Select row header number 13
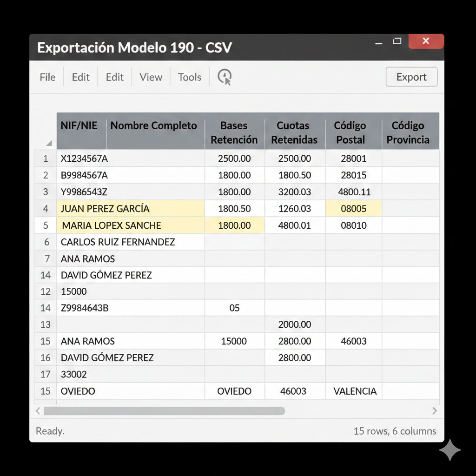 click(46, 324)
